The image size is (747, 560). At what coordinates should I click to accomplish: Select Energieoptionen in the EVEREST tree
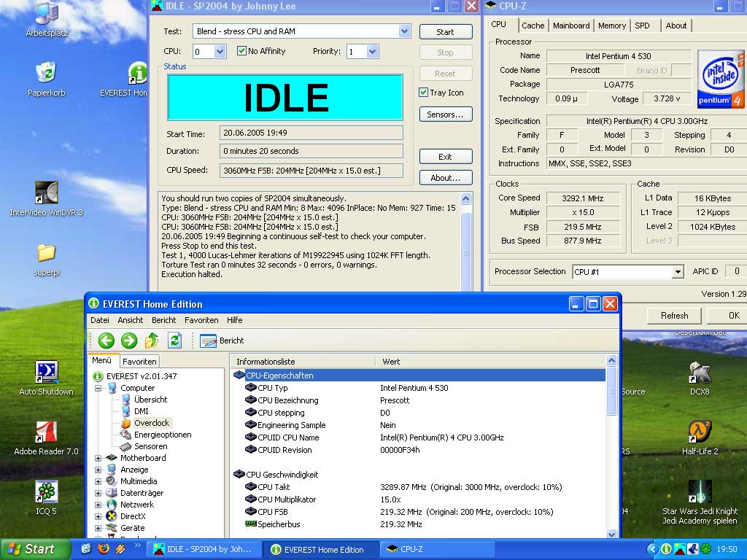[x=163, y=435]
